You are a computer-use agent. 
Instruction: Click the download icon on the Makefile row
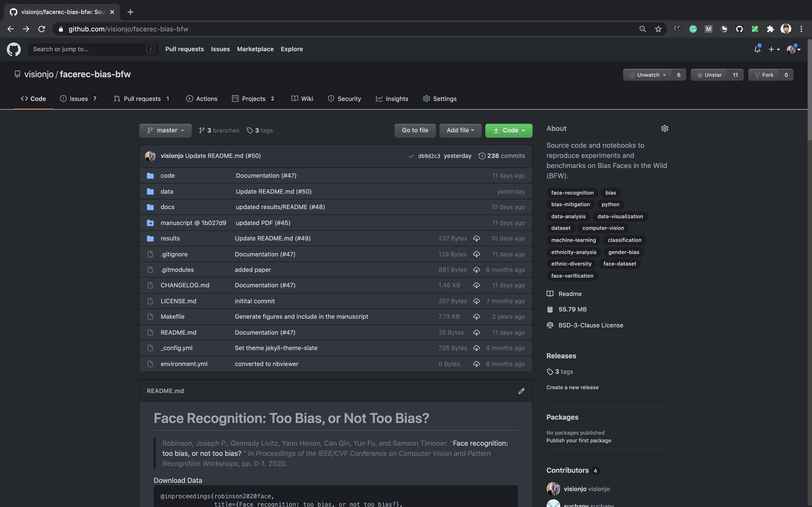tap(477, 317)
